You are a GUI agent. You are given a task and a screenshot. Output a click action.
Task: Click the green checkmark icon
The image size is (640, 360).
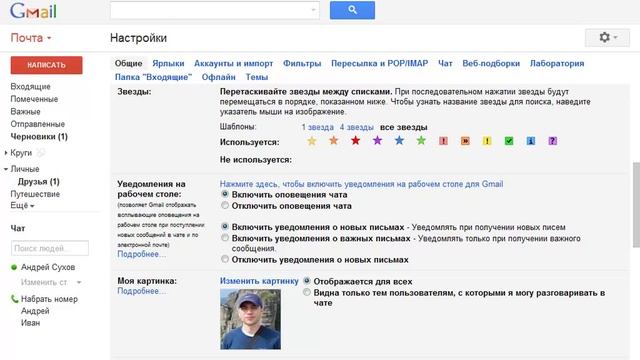[509, 141]
